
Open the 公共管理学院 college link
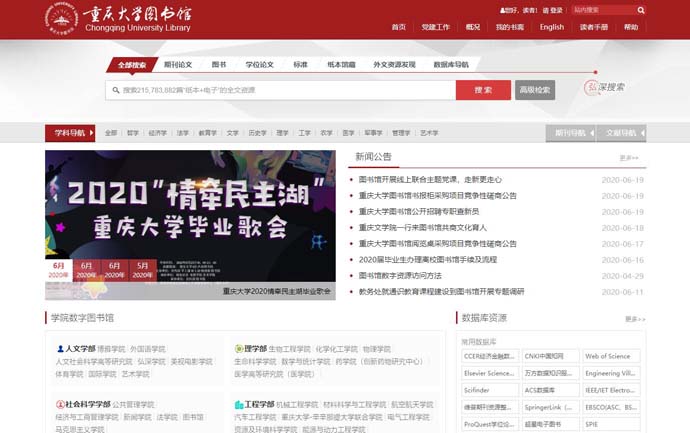[133, 404]
